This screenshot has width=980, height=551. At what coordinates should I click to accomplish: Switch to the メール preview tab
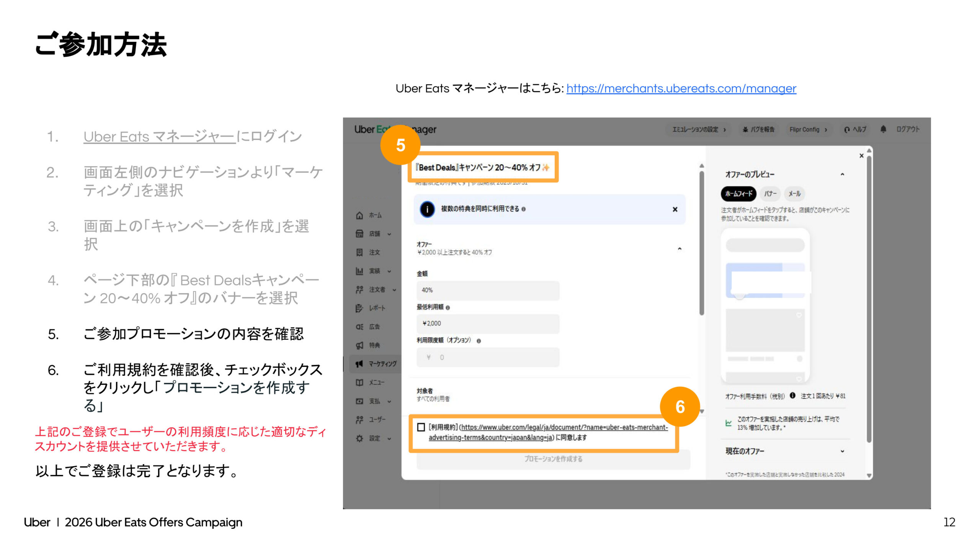point(794,194)
